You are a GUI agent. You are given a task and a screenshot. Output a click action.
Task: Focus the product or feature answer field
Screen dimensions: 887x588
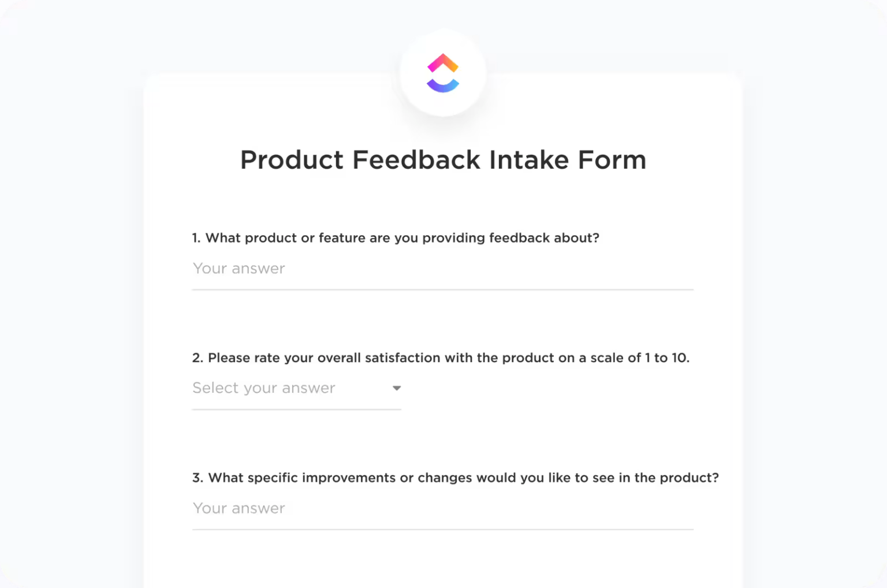442,269
